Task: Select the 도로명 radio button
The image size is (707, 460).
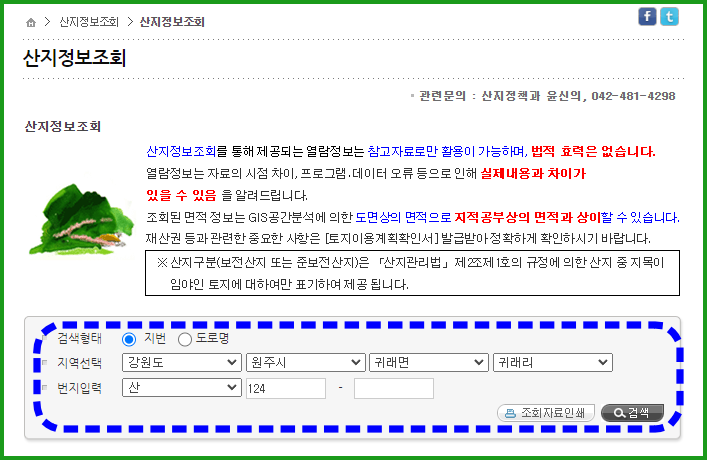Action: click(x=185, y=339)
